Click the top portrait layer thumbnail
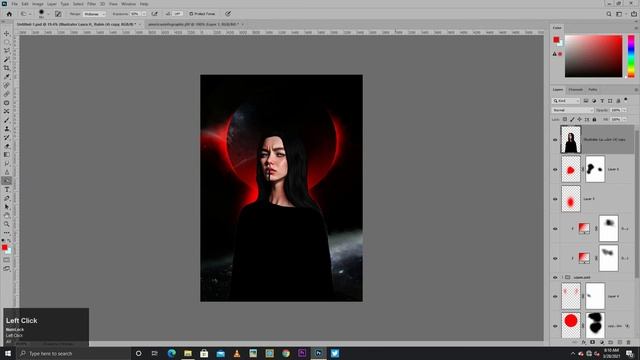Image resolution: width=640 pixels, height=360 pixels. pyautogui.click(x=571, y=140)
